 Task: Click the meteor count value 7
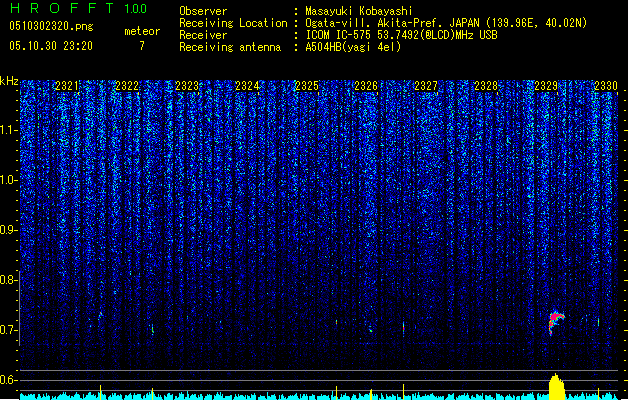coord(142,46)
